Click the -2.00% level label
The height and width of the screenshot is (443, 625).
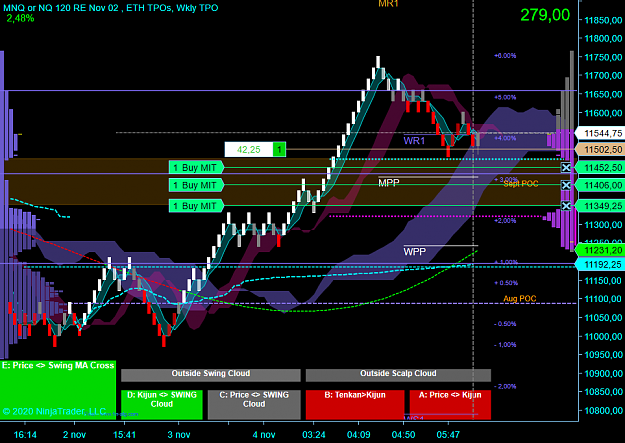tap(505, 386)
